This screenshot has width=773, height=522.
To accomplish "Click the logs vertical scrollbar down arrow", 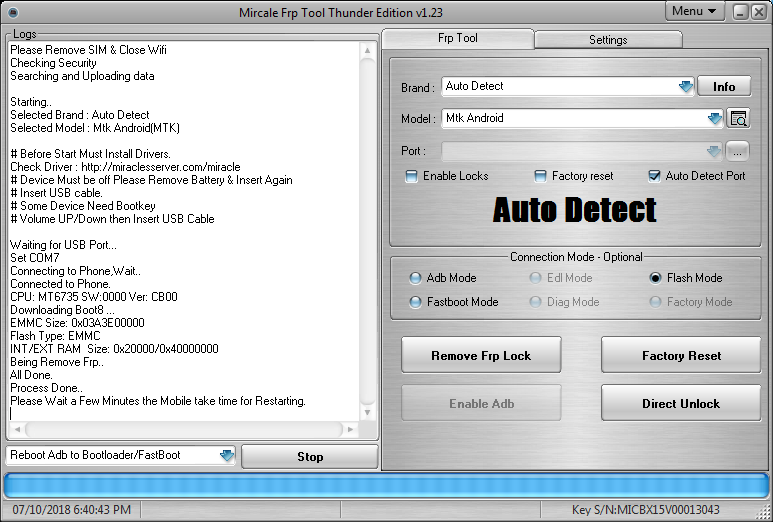I will click(x=367, y=413).
